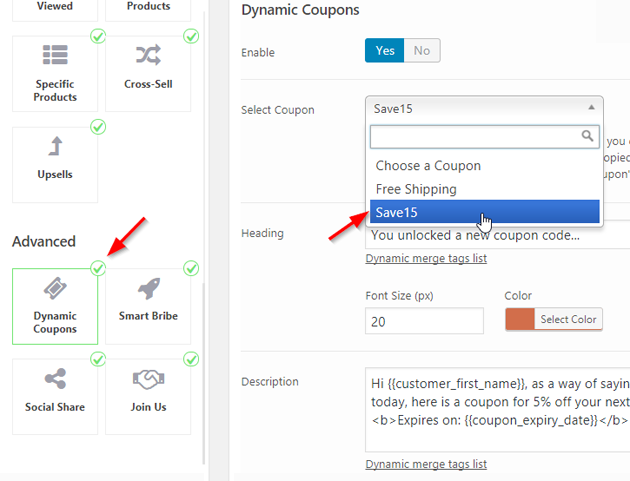Open the Social Share tile label
Screen dimensions: 630x481
(x=55, y=407)
